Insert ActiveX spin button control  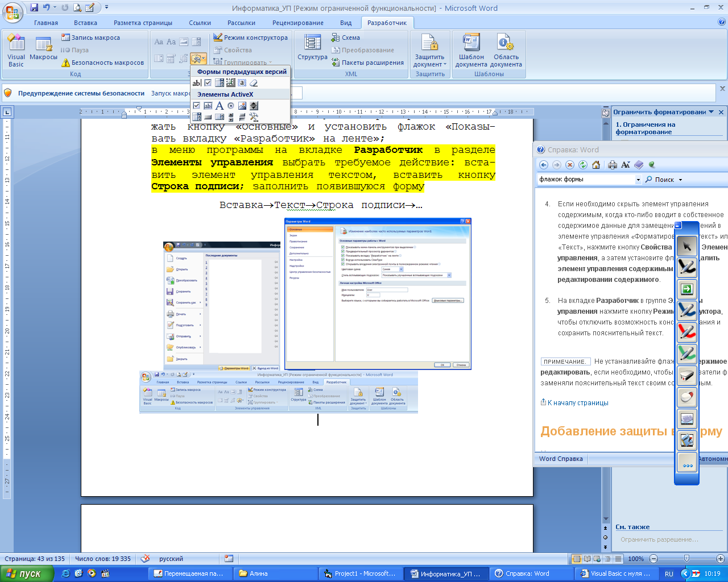pos(254,106)
